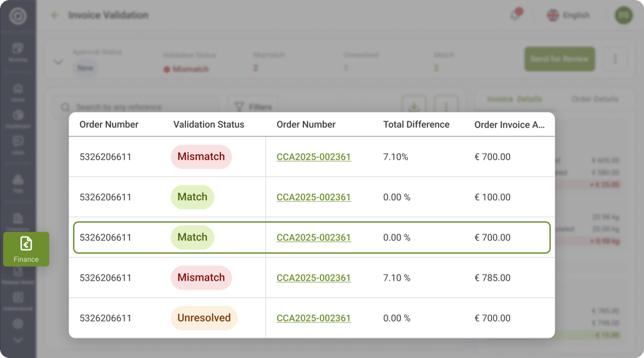The width and height of the screenshot is (644, 358).
Task: Open the three-dot menu beside the download icon
Action: pyautogui.click(x=446, y=106)
